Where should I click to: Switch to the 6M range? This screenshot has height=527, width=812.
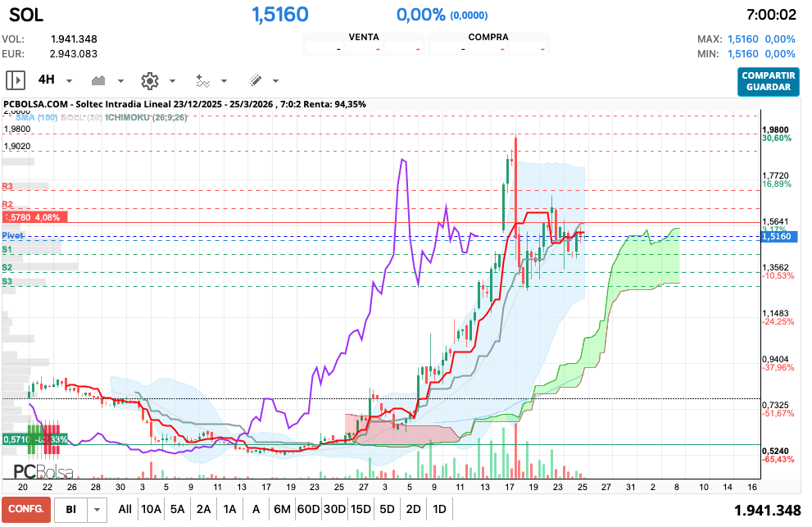point(282,510)
